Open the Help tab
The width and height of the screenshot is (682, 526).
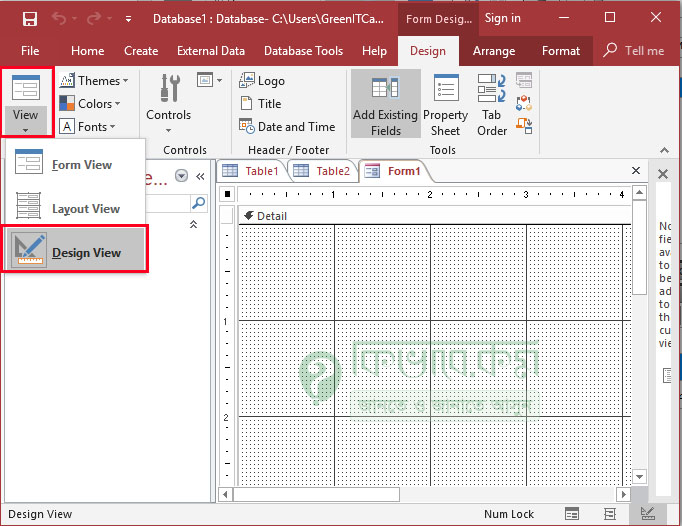pos(374,51)
